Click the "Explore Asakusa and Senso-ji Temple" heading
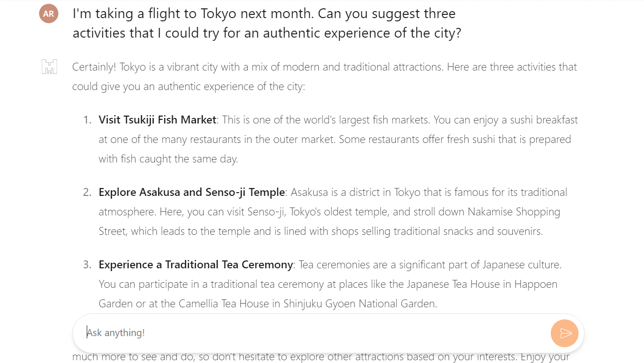Viewport: 644px width, 363px height. coord(192,192)
